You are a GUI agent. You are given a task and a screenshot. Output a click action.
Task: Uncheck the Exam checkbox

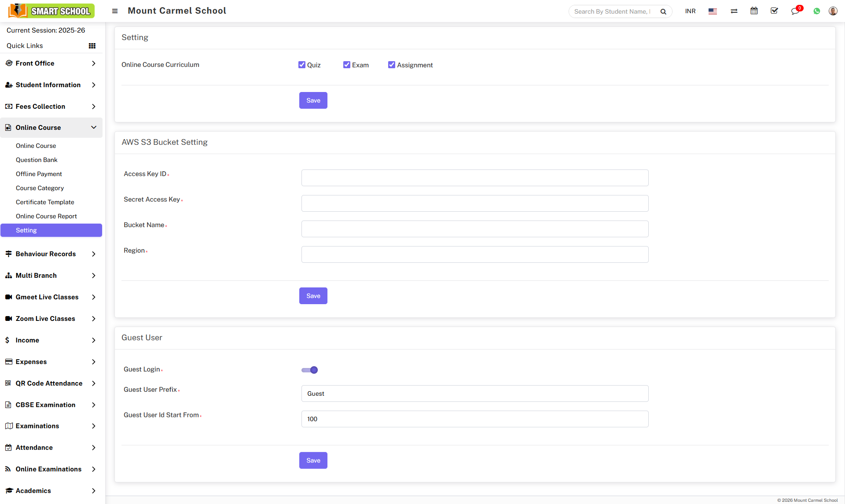tap(347, 65)
